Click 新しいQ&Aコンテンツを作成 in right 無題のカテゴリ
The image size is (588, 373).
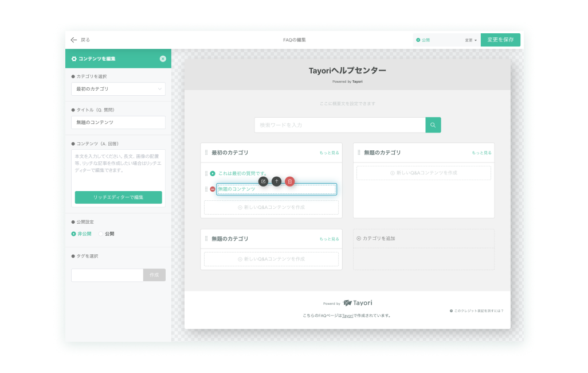pyautogui.click(x=424, y=173)
